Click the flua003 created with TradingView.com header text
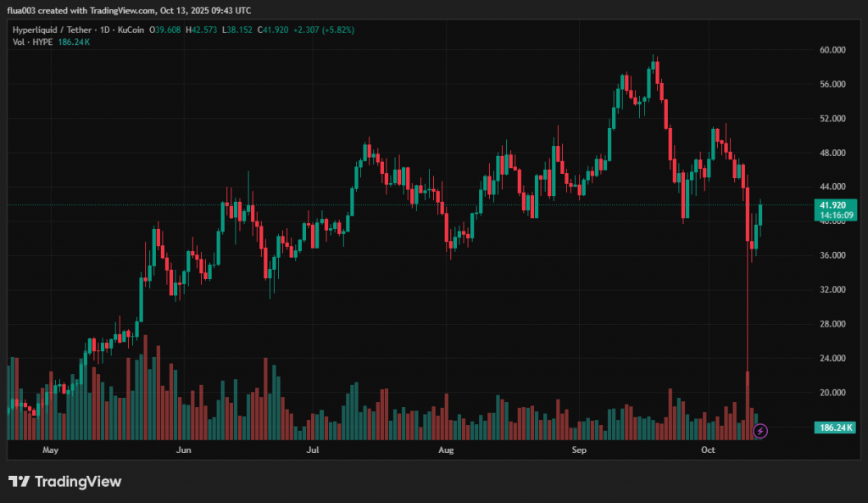 click(x=129, y=10)
